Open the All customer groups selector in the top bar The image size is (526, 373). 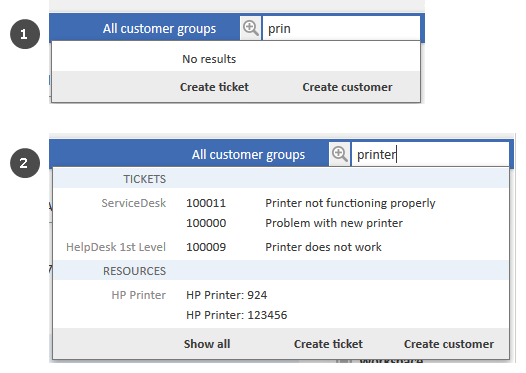159,29
